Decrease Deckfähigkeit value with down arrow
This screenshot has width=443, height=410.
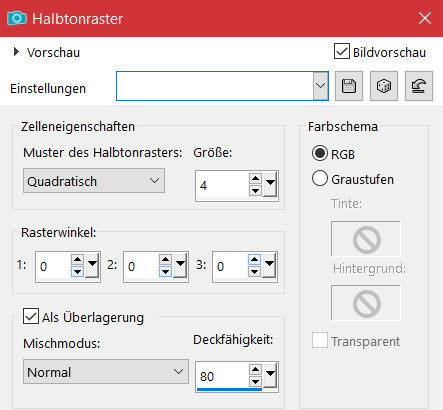click(255, 381)
